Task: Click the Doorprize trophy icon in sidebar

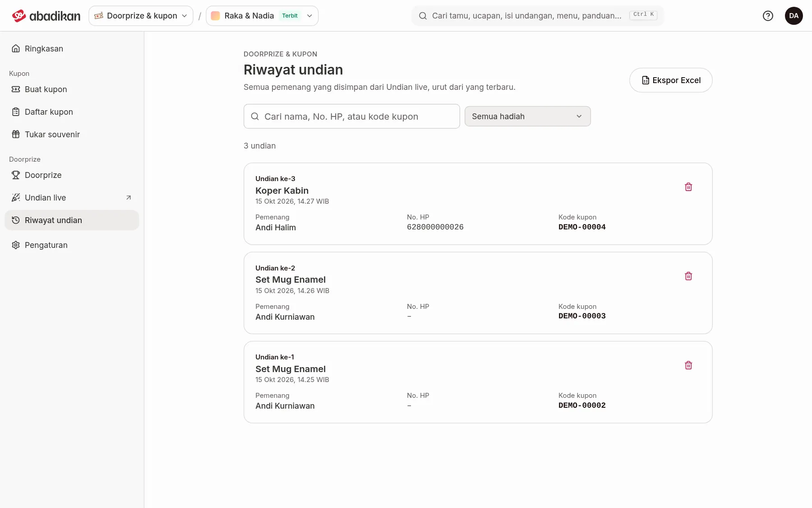Action: [16, 175]
